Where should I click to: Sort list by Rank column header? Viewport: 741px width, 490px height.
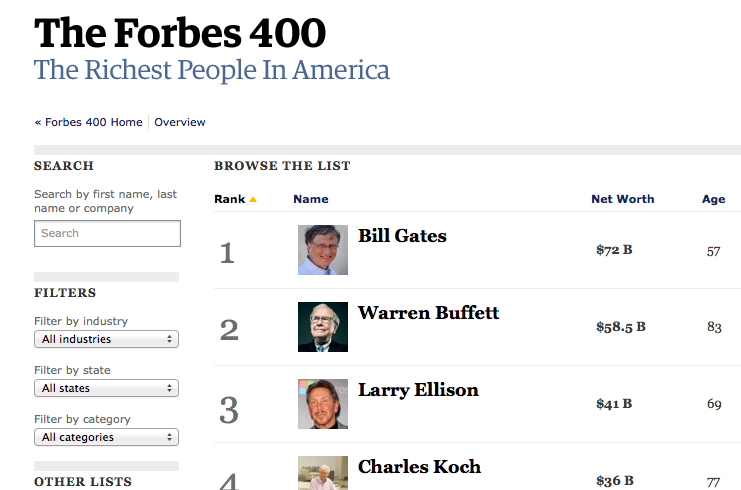(229, 199)
